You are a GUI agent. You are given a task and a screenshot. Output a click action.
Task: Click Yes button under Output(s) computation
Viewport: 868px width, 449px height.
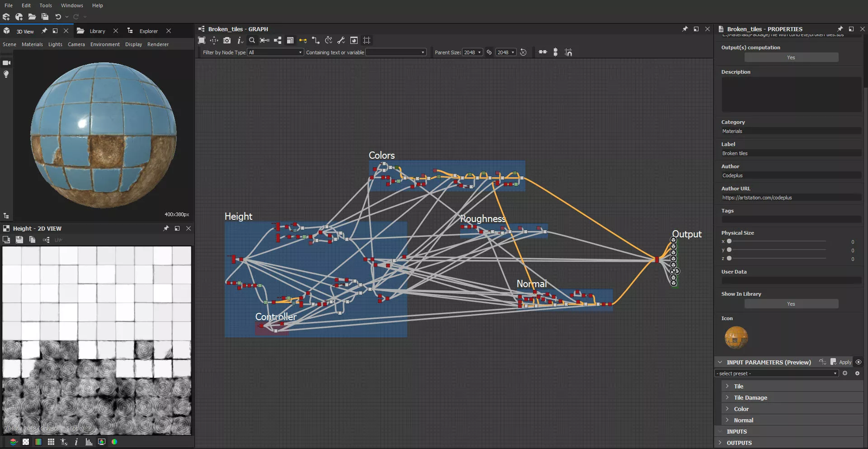click(791, 57)
